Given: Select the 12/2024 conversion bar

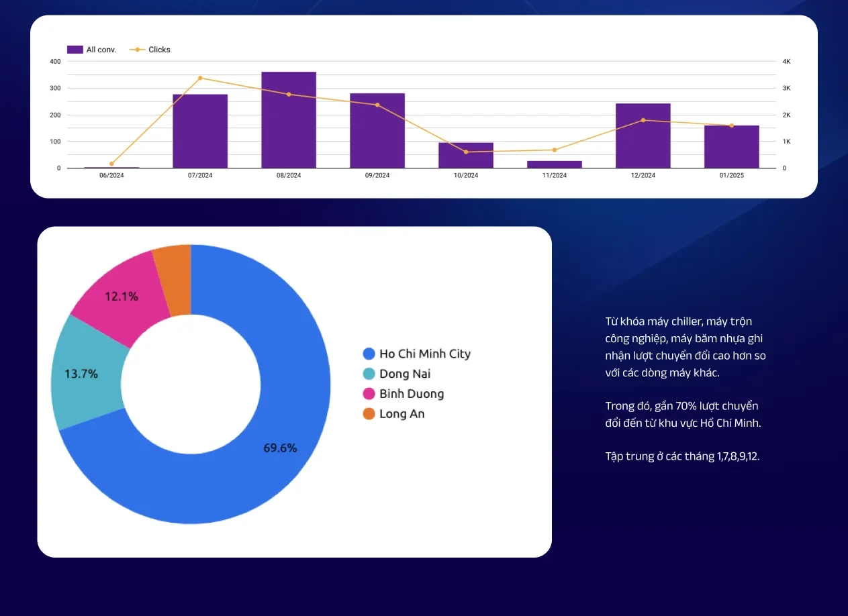Looking at the screenshot, I should [x=643, y=136].
